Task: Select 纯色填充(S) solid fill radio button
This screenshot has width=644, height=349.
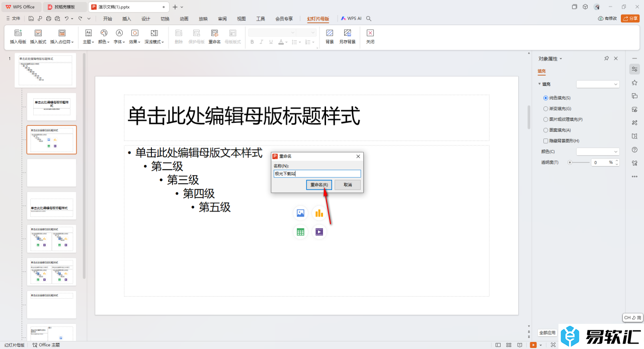Action: (x=546, y=98)
